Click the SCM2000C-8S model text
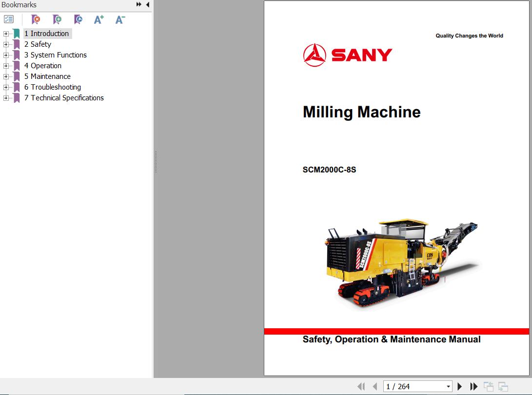532x395 pixels. click(x=329, y=169)
